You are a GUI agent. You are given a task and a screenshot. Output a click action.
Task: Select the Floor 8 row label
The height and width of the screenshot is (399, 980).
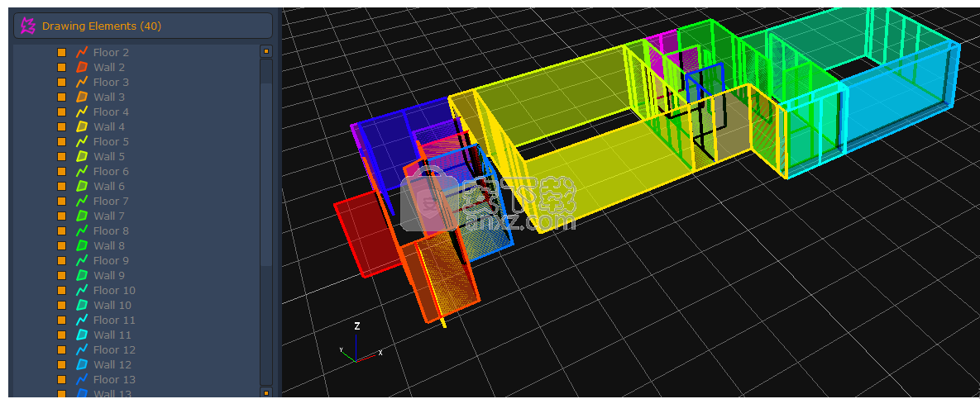[x=112, y=230]
